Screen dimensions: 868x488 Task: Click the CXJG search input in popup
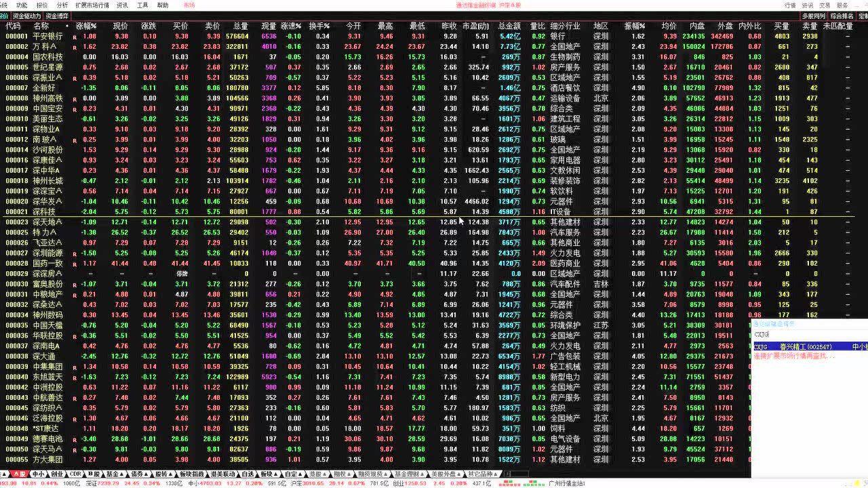click(810, 335)
